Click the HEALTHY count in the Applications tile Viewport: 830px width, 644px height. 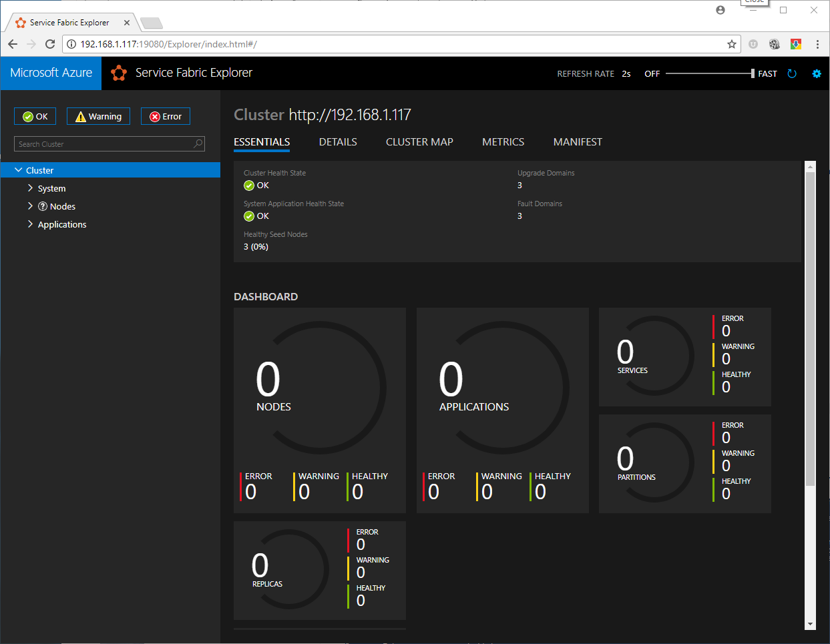tap(541, 492)
